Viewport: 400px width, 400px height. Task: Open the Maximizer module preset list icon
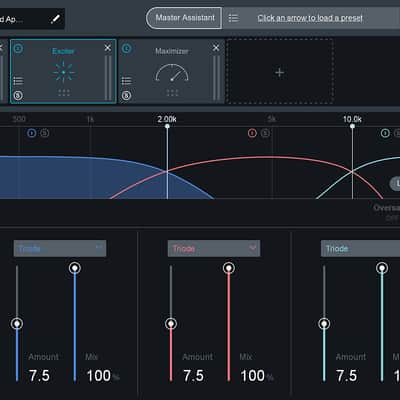click(126, 81)
